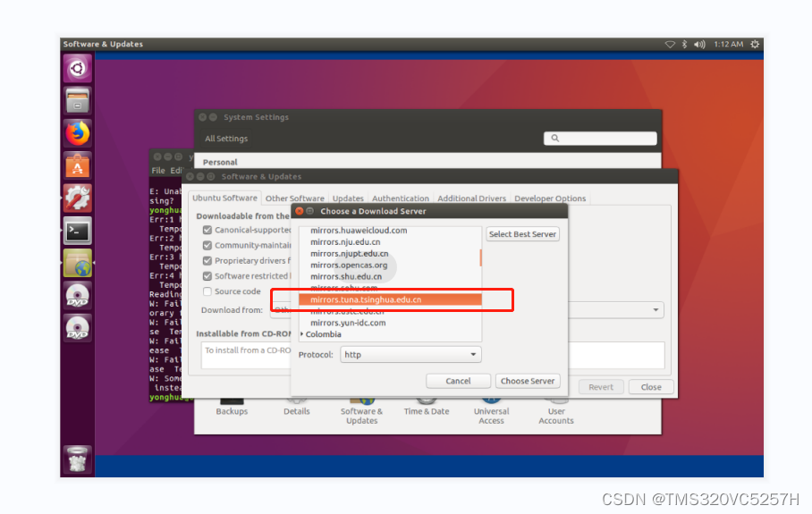Click the network indicator in top panel
This screenshot has width=812, height=514.
click(670, 45)
